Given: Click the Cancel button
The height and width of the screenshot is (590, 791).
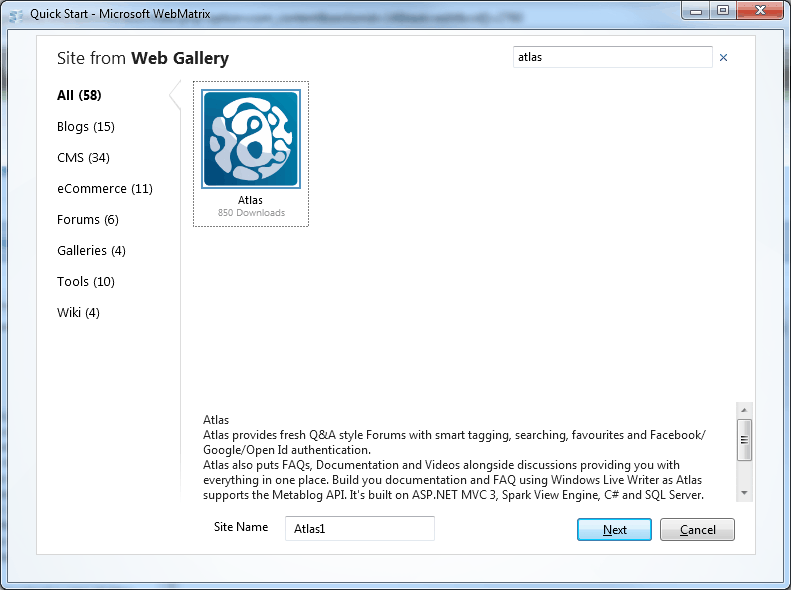Looking at the screenshot, I should tap(697, 529).
